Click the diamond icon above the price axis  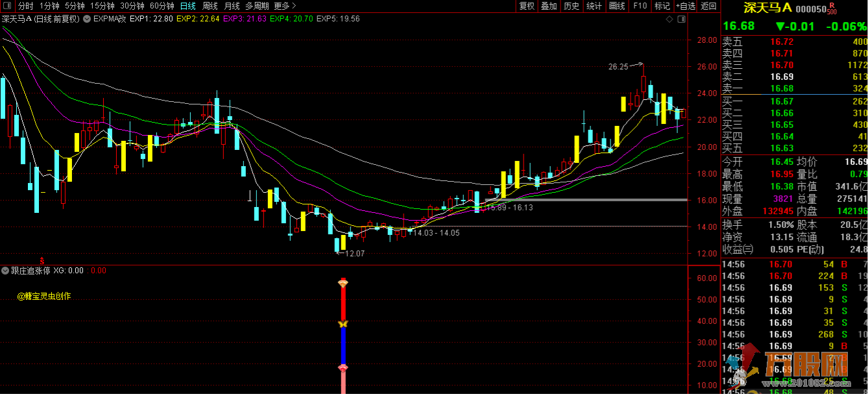point(670,19)
